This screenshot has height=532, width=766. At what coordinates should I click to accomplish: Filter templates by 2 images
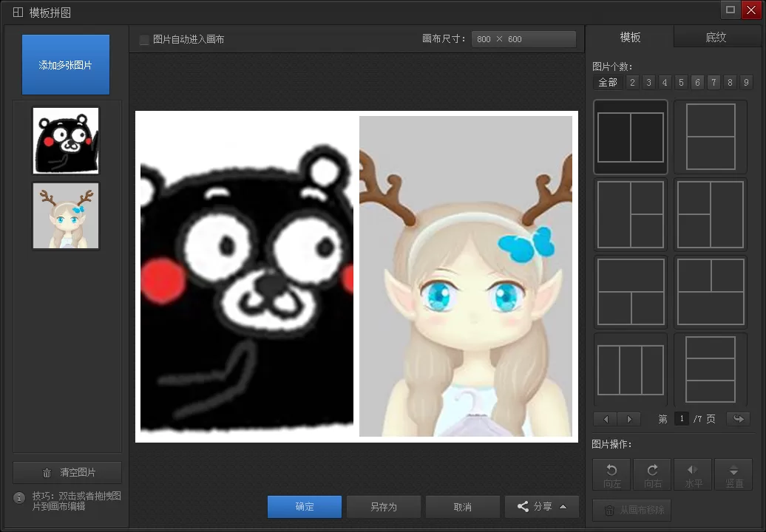(x=632, y=83)
